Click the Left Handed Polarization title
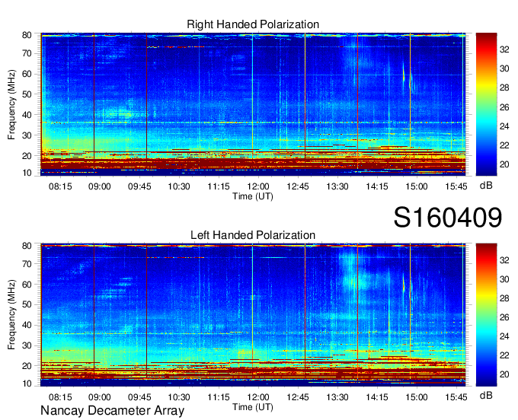The width and height of the screenshot is (518, 420). 253,235
